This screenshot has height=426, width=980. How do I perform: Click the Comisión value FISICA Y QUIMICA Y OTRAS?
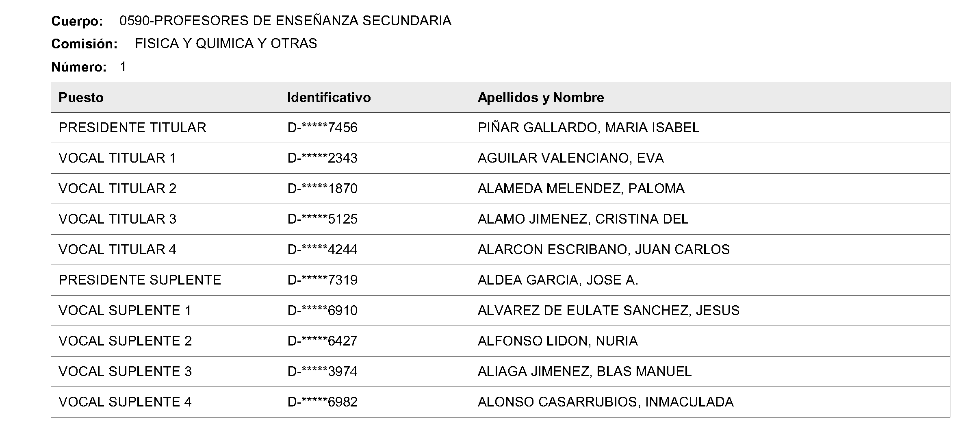[226, 43]
